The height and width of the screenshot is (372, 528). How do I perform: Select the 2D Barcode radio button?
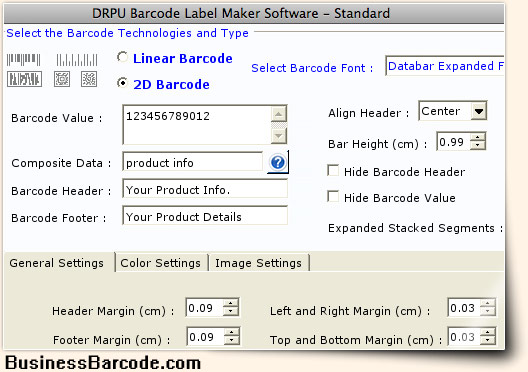tap(122, 83)
